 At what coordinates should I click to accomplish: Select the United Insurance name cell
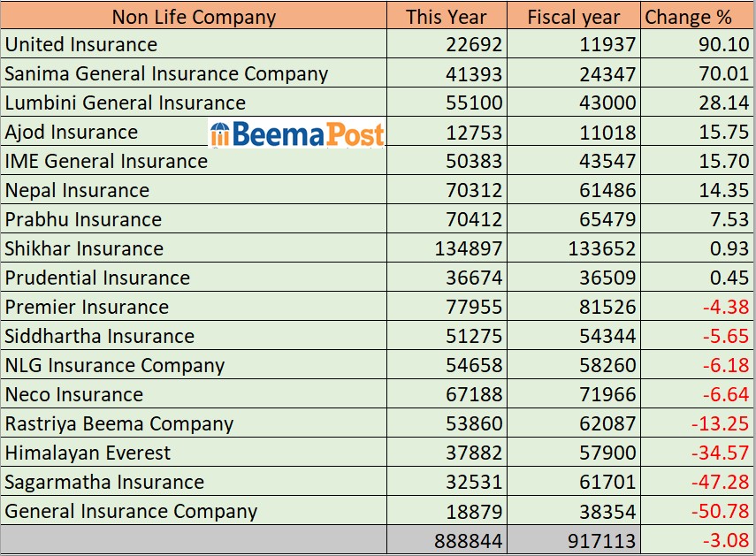click(x=81, y=44)
